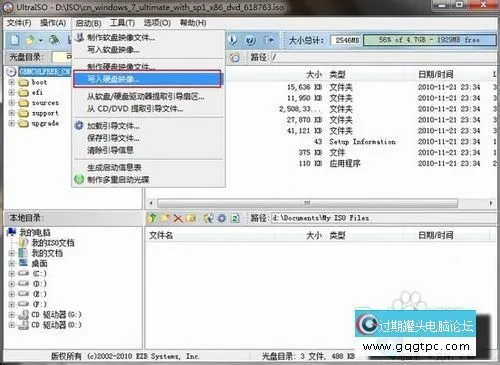Click the 56% of 4.7GB capacity bar
Viewport: 500px width, 365px height.
coord(429,40)
